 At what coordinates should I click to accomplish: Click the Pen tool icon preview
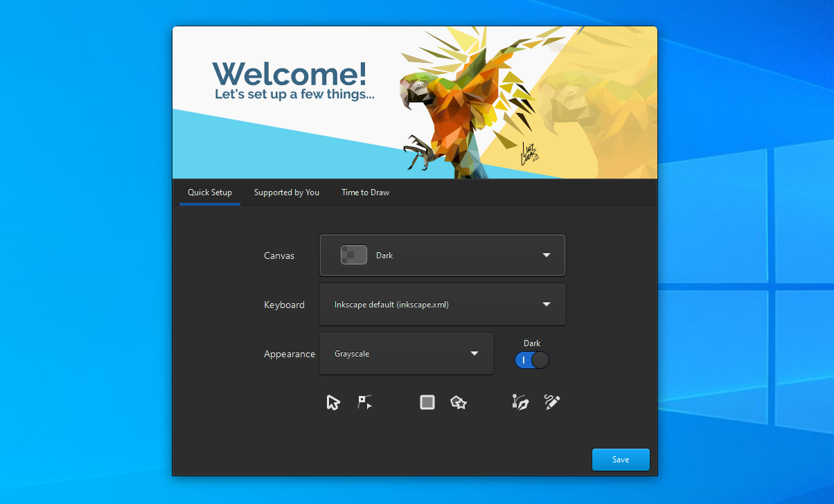coord(520,402)
